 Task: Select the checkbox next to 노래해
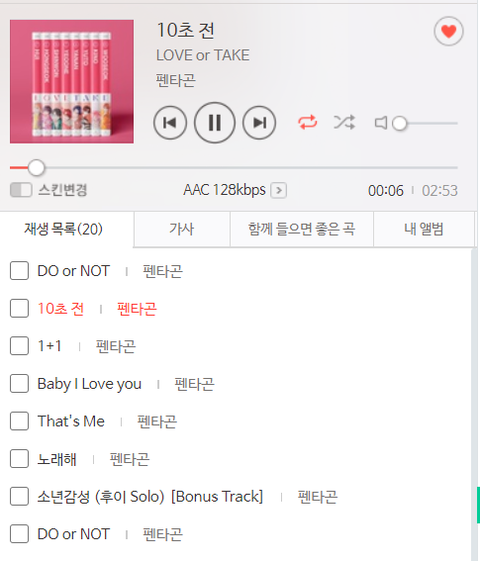[x=19, y=459]
